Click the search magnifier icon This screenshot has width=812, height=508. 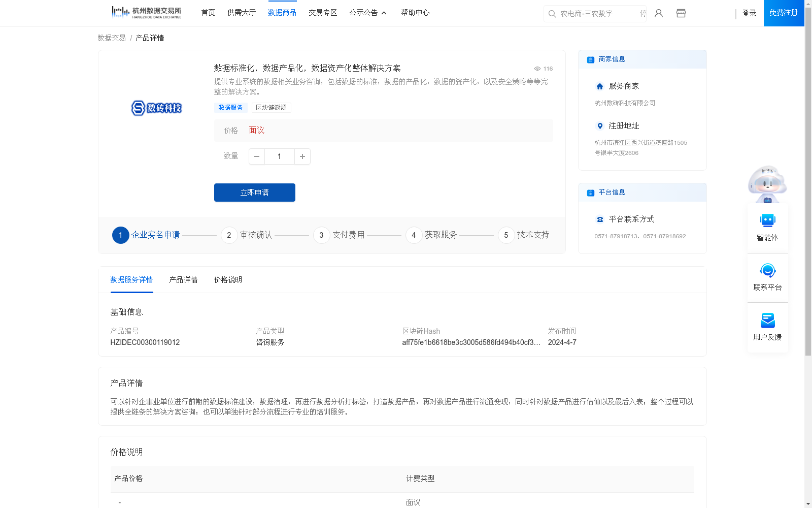tap(552, 14)
